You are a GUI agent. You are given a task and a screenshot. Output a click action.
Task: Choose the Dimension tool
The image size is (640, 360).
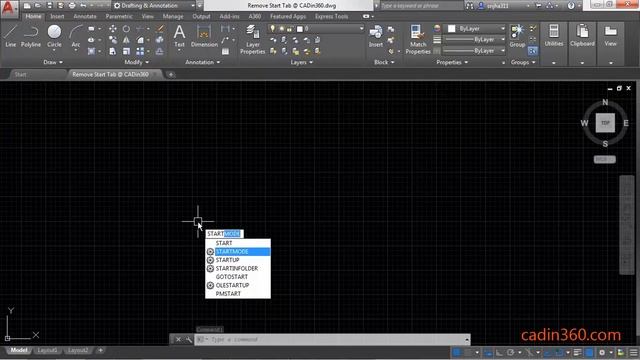coord(204,36)
